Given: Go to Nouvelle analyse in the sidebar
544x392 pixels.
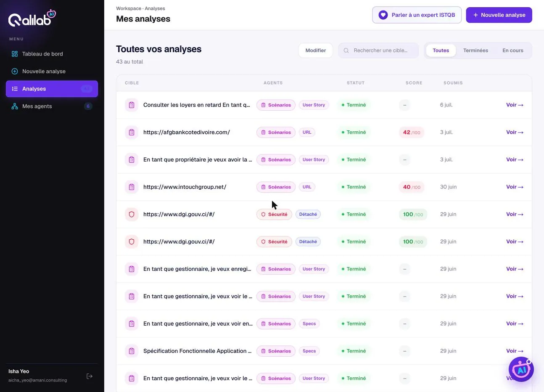Looking at the screenshot, I should coord(52,72).
